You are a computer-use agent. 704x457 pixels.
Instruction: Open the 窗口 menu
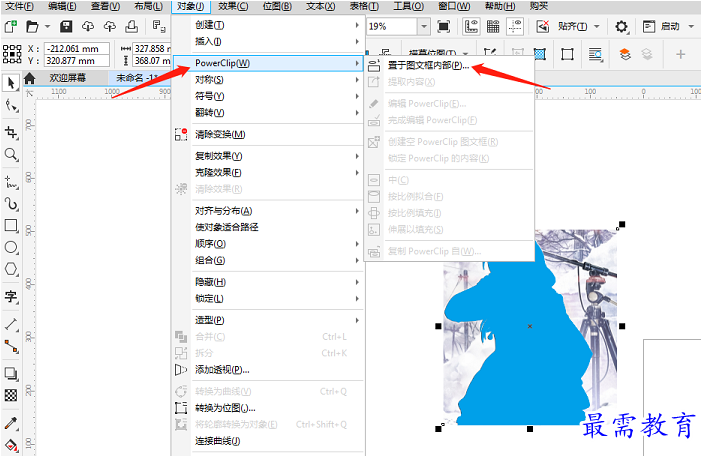(x=454, y=6)
